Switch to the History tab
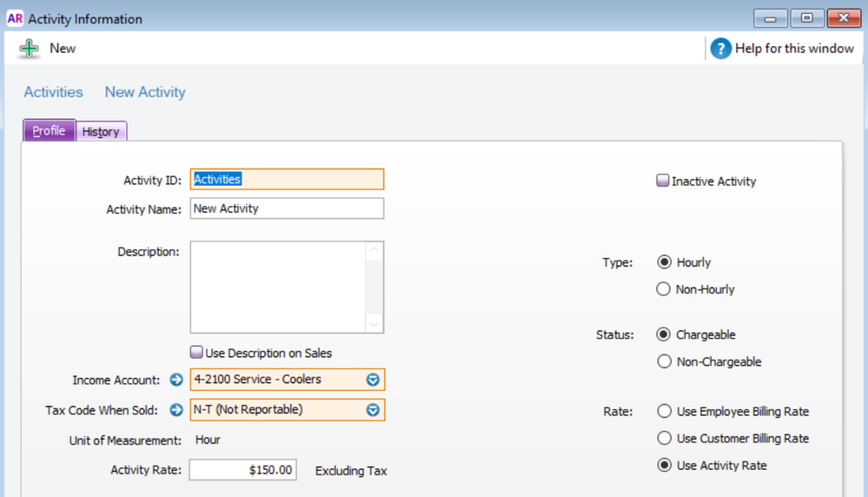This screenshot has width=868, height=497. (x=101, y=131)
